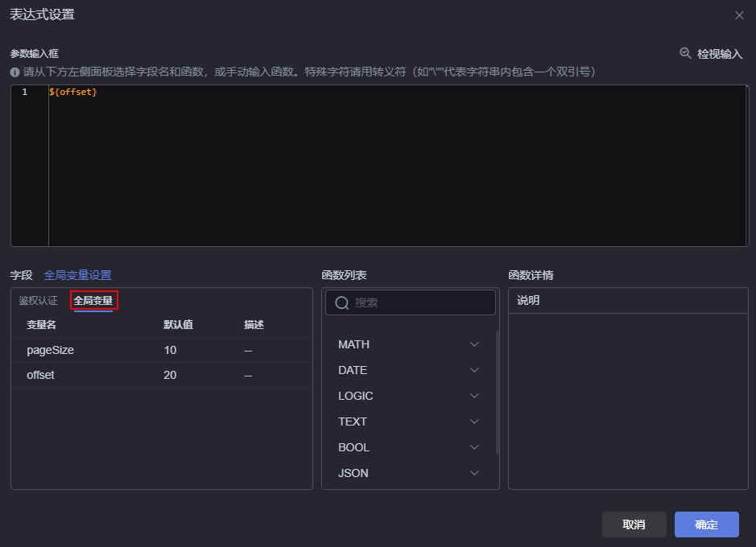Click the description '--' for pageSize
756x547 pixels.
(x=248, y=351)
